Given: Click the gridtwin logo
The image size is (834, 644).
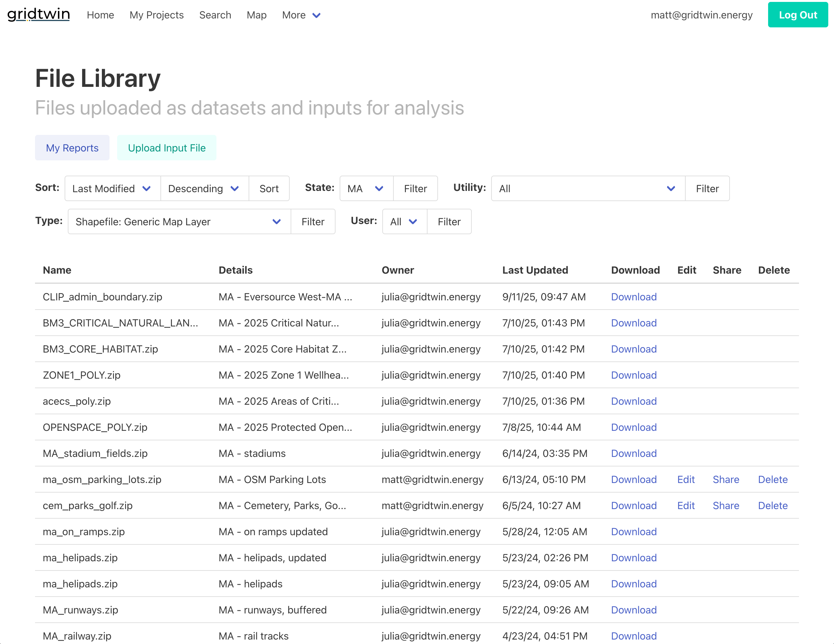Looking at the screenshot, I should [38, 15].
